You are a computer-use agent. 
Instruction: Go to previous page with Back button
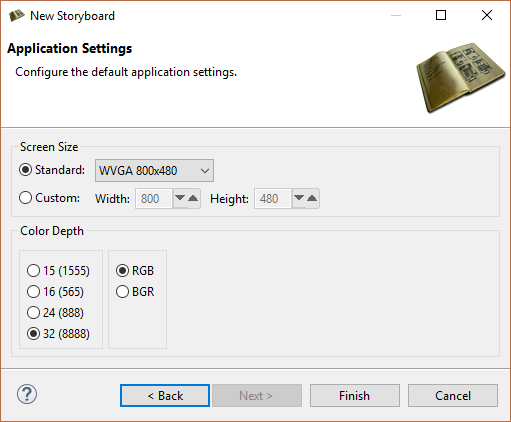165,396
